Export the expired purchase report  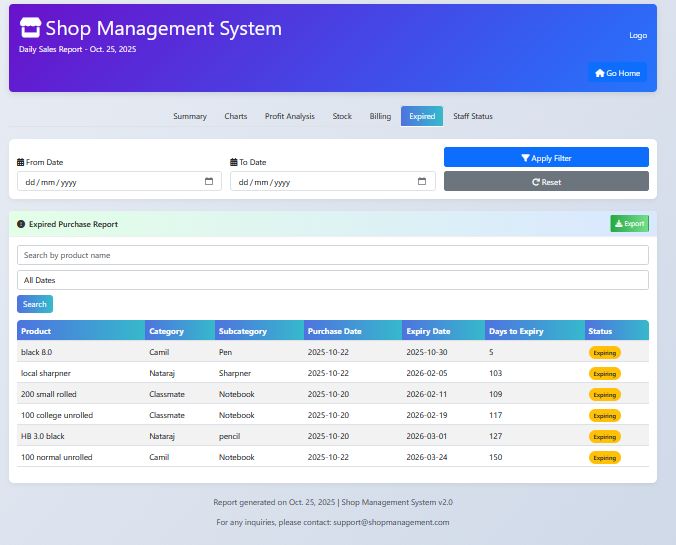[x=629, y=224]
